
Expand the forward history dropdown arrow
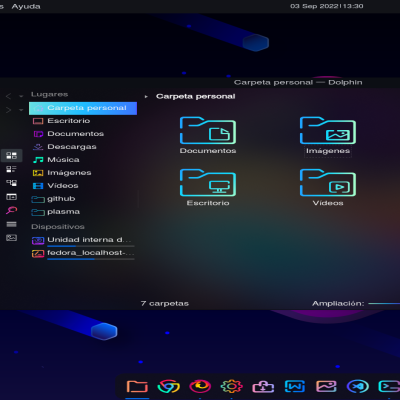click(x=21, y=110)
